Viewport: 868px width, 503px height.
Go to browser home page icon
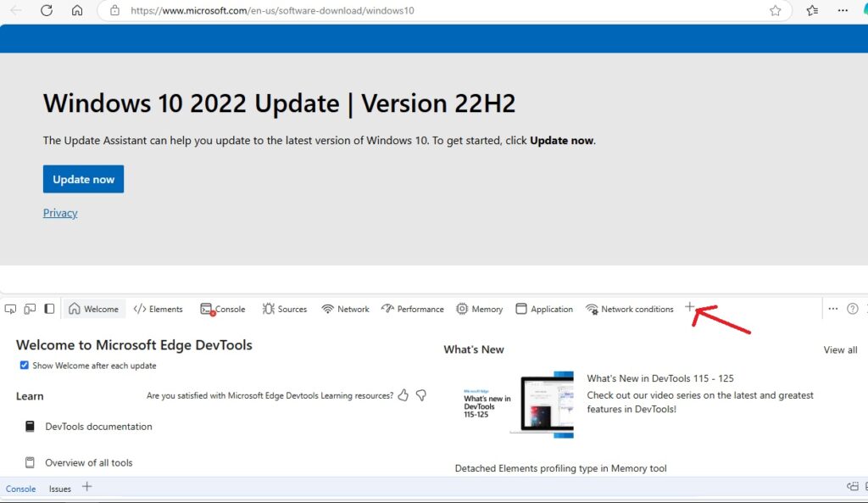77,10
